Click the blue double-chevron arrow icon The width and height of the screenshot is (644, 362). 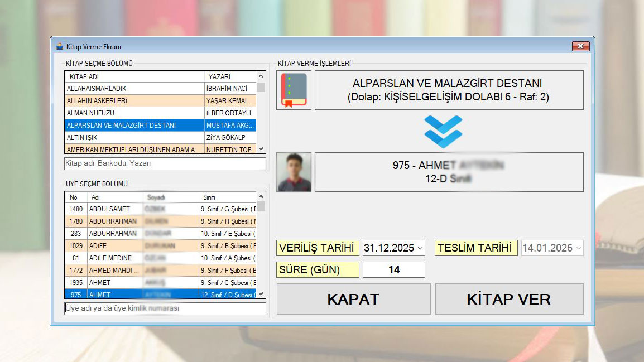pos(443,132)
